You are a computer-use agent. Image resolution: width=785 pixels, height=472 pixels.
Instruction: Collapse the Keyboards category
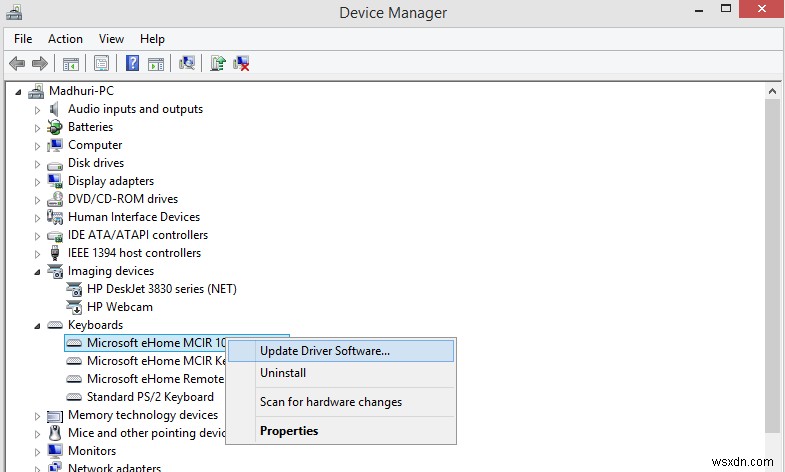(38, 325)
